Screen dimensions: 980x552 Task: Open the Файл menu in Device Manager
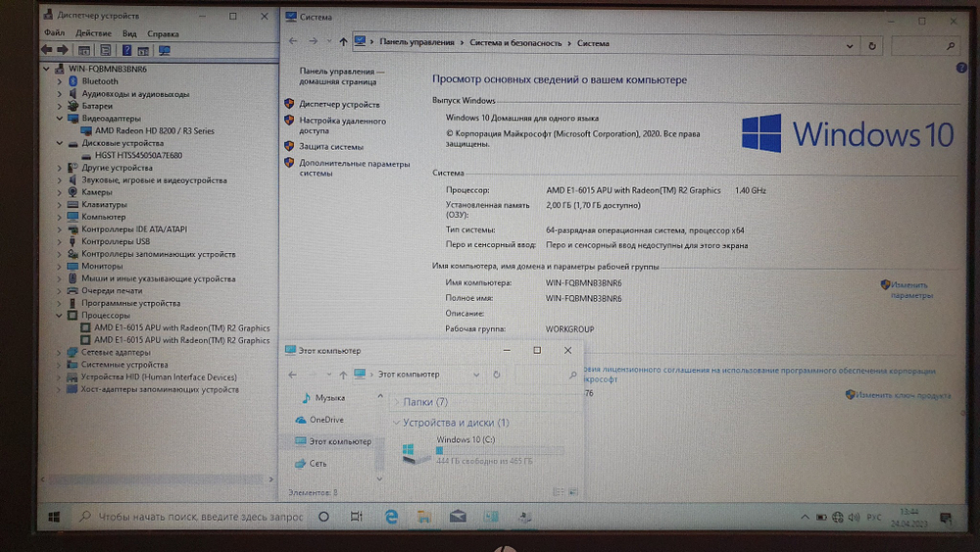[54, 33]
